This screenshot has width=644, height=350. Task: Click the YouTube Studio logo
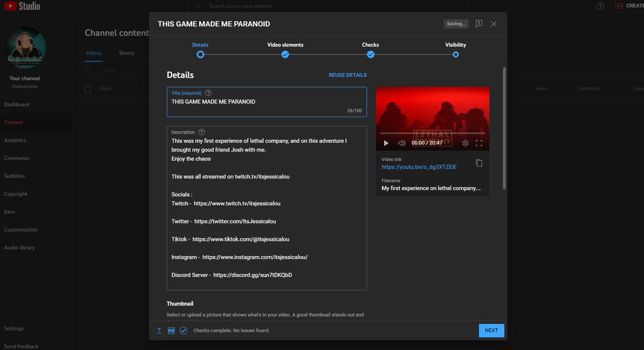point(21,6)
